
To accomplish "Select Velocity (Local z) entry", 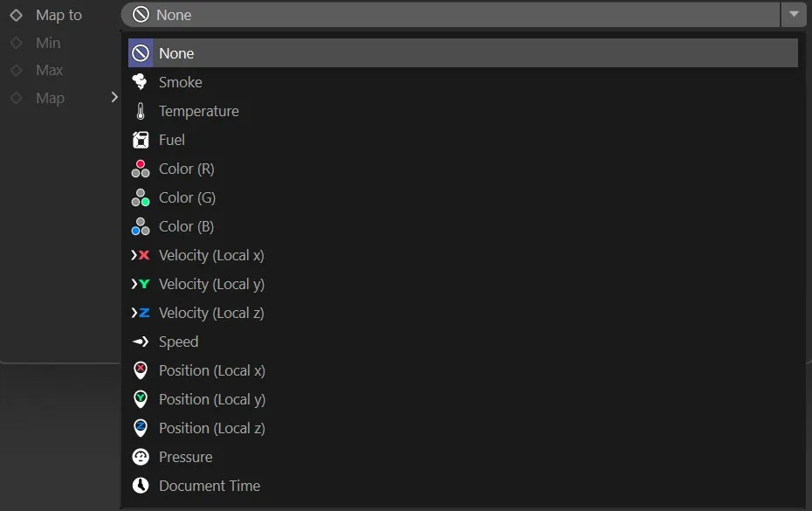I will (213, 313).
